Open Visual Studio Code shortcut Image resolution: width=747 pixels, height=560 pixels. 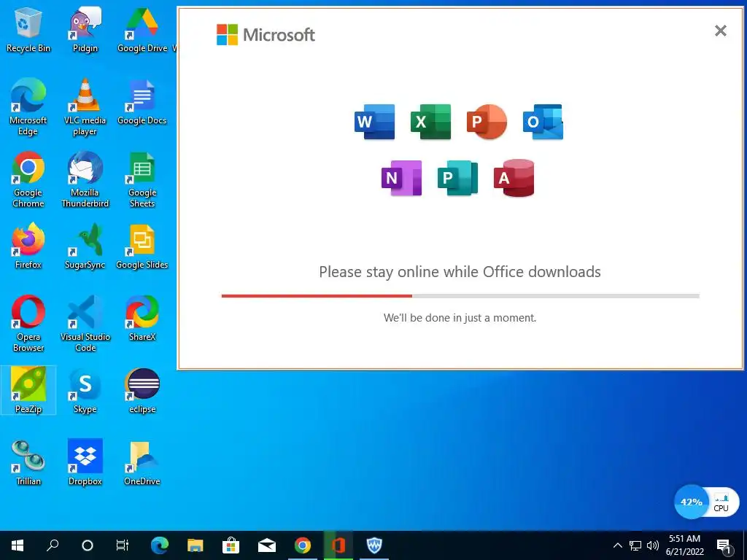(x=85, y=323)
